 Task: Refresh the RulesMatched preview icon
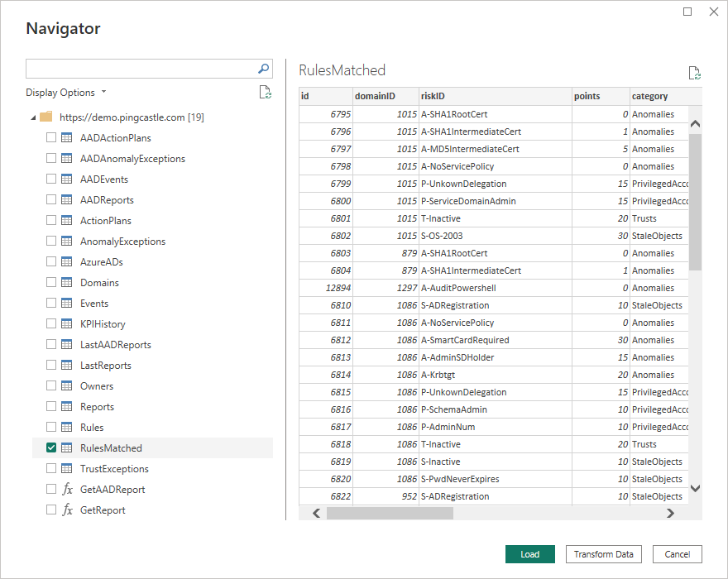pos(695,73)
